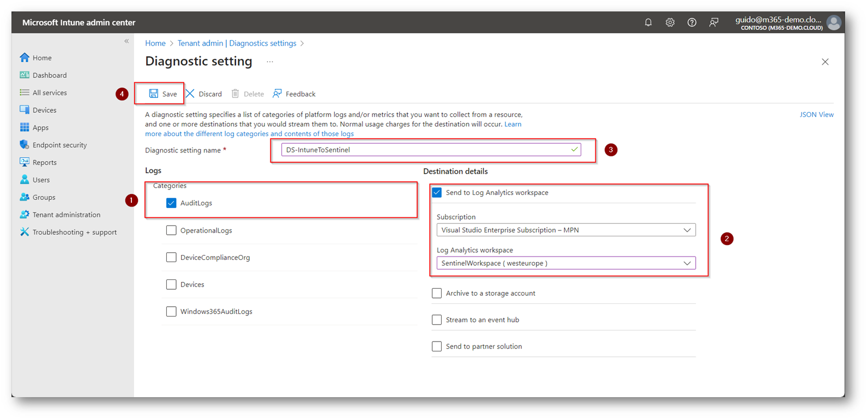Image resolution: width=868 pixels, height=420 pixels.
Task: Check Stream to an event hub
Action: [x=437, y=320]
